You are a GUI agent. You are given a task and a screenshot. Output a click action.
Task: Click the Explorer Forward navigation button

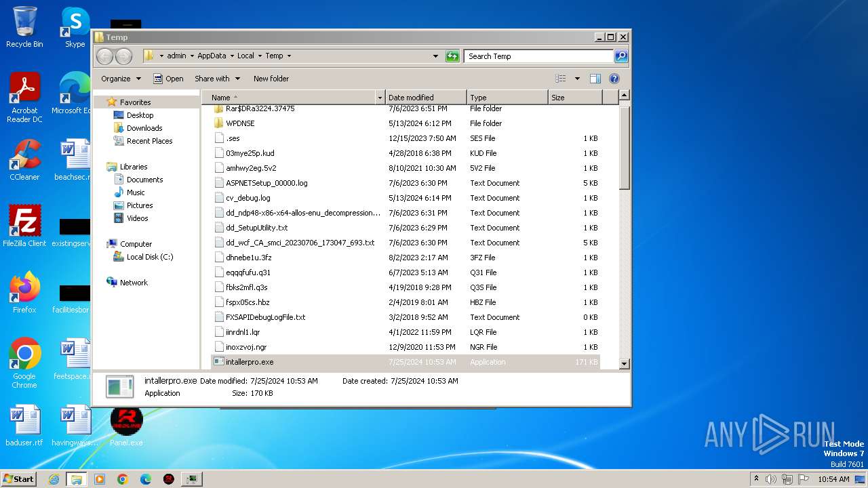point(123,56)
